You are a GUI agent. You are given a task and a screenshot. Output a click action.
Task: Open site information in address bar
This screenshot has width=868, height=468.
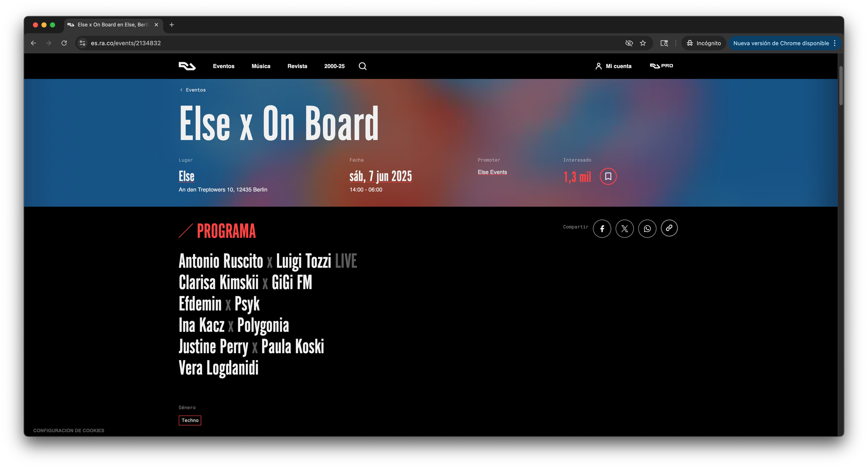click(x=82, y=43)
